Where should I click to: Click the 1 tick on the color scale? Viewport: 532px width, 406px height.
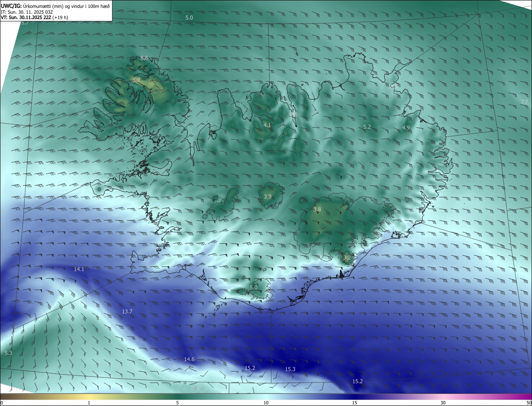point(89,403)
